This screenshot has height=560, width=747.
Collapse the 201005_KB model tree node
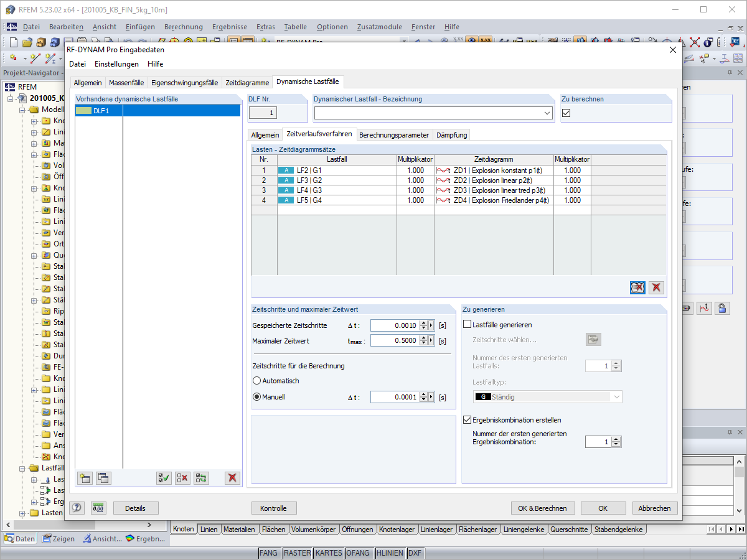pyautogui.click(x=11, y=98)
